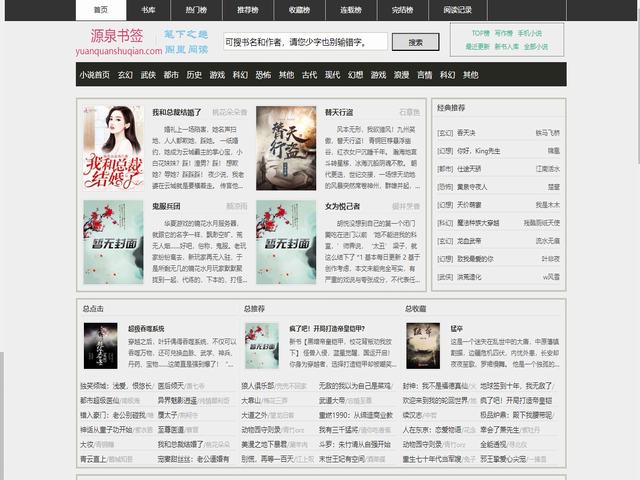Open the 超级吞噬系统 cover thumbnail
The image size is (640, 480).
tap(100, 347)
